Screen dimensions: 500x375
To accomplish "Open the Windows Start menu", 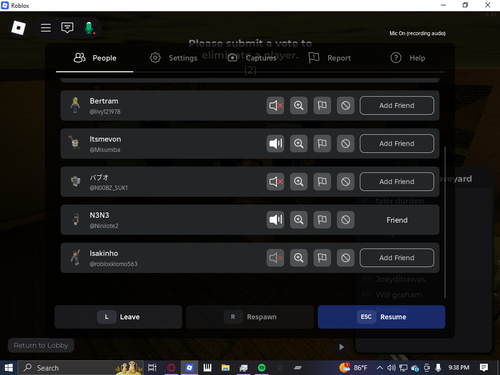I will coord(9,368).
